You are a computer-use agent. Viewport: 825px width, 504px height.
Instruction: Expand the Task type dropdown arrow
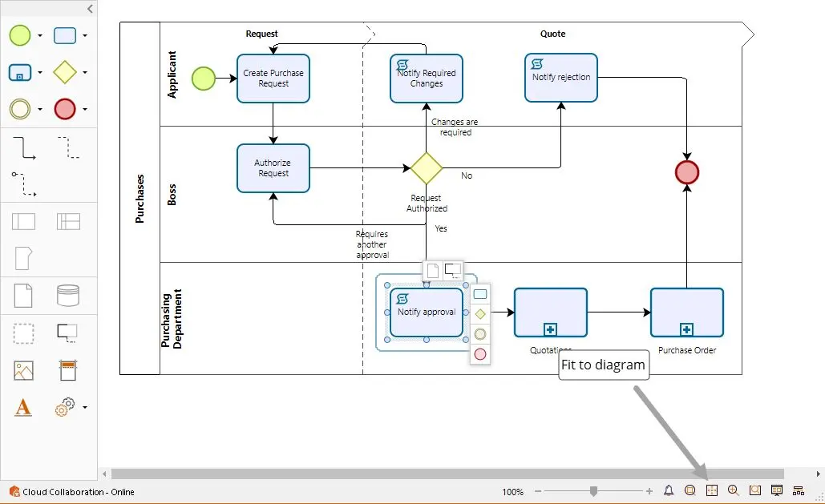coord(85,36)
